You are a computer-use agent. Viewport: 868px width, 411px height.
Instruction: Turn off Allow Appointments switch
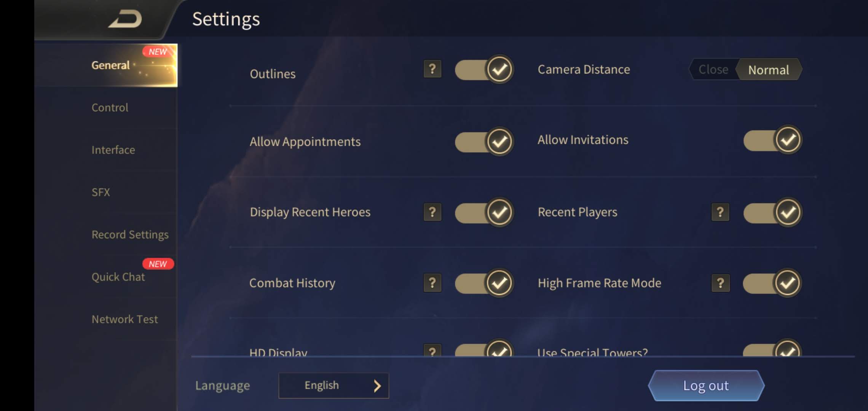pyautogui.click(x=484, y=142)
